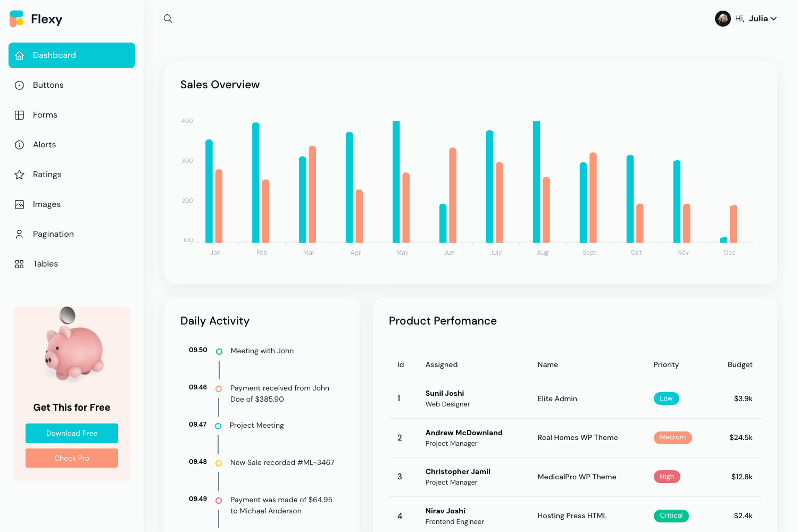Select the Pagination person icon
The height and width of the screenshot is (532, 798).
(20, 234)
